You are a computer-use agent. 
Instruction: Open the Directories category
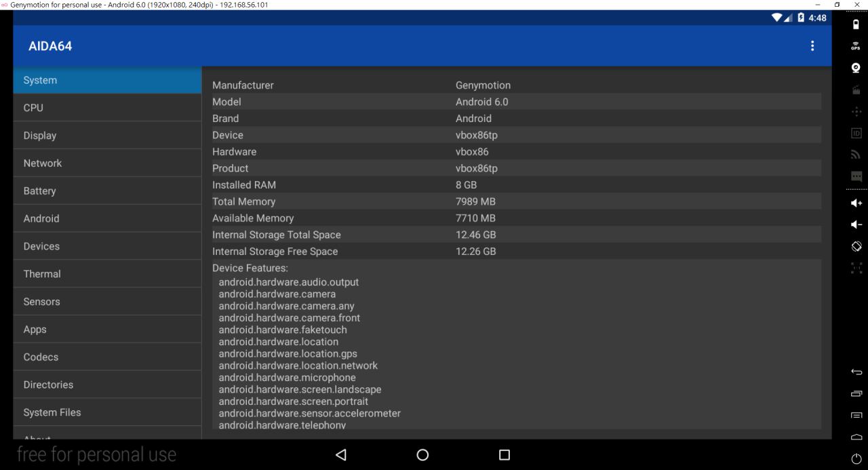pos(107,385)
